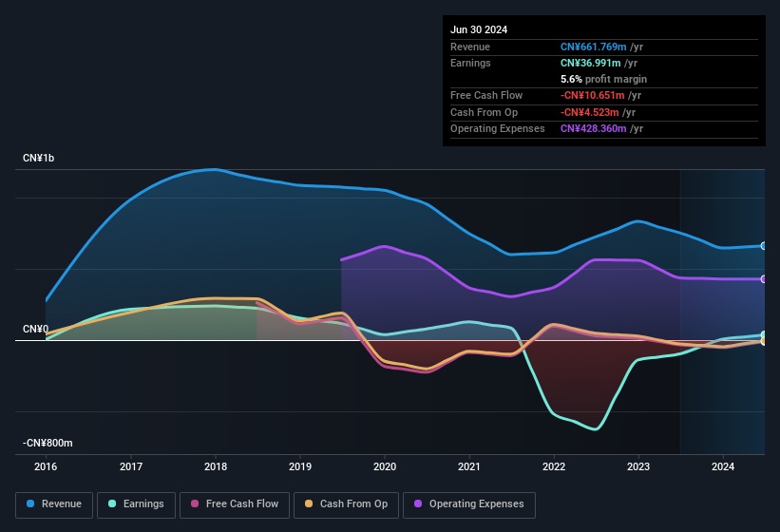
Task: Click the 2024 x-axis label
Action: point(723,466)
